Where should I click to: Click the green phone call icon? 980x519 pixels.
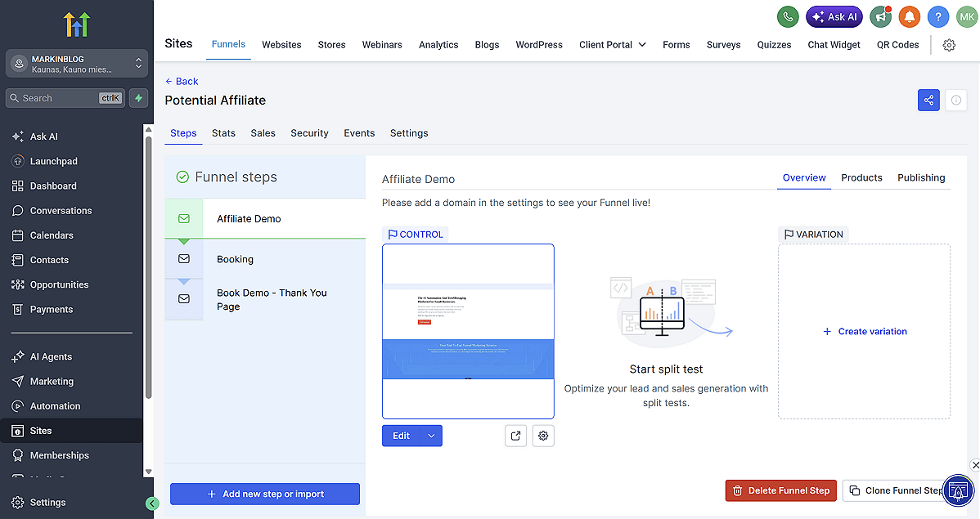click(788, 17)
